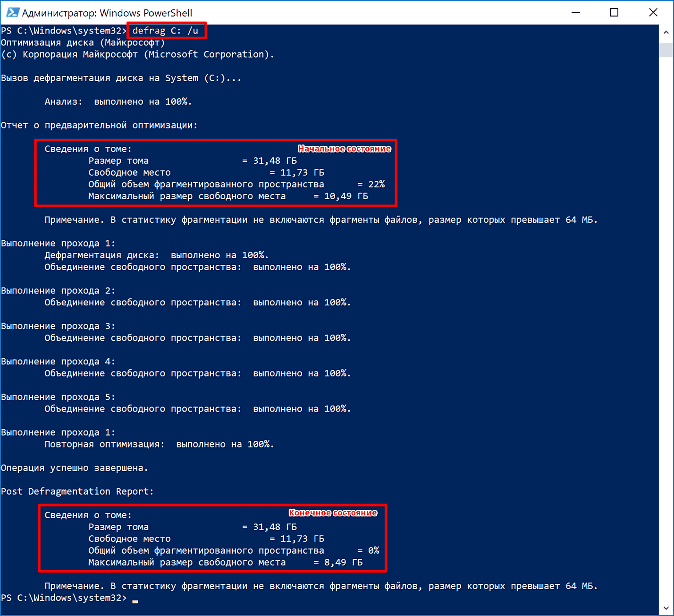Click the scrollbar down arrow
Image resolution: width=674 pixels, height=616 pixels.
point(666,608)
